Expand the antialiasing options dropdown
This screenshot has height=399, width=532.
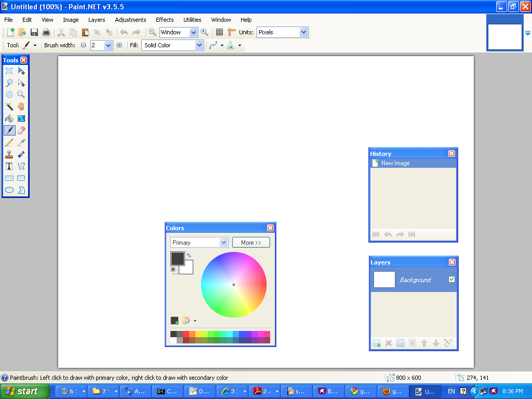point(222,46)
